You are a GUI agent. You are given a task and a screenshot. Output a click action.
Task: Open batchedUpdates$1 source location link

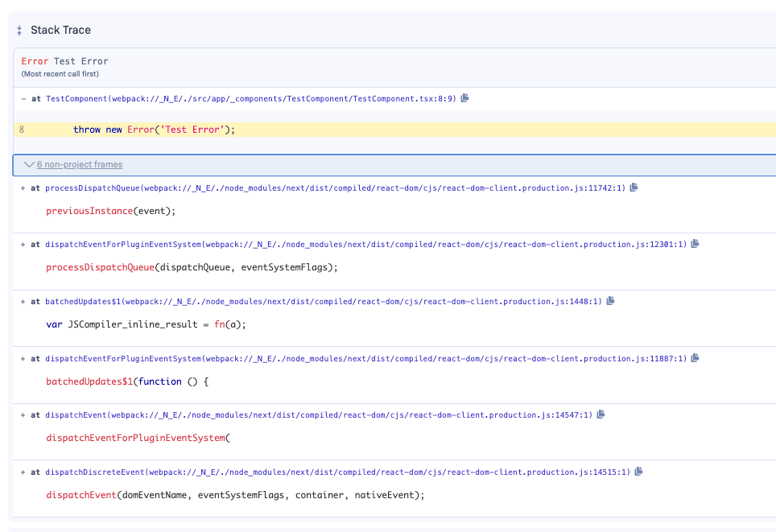(x=324, y=301)
